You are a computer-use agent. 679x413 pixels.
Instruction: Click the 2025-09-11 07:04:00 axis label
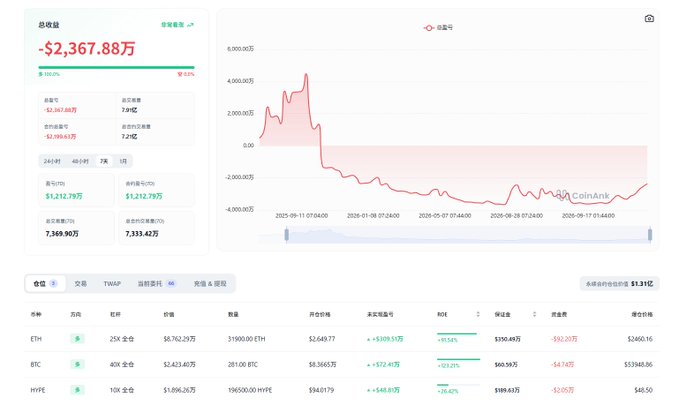pyautogui.click(x=302, y=215)
